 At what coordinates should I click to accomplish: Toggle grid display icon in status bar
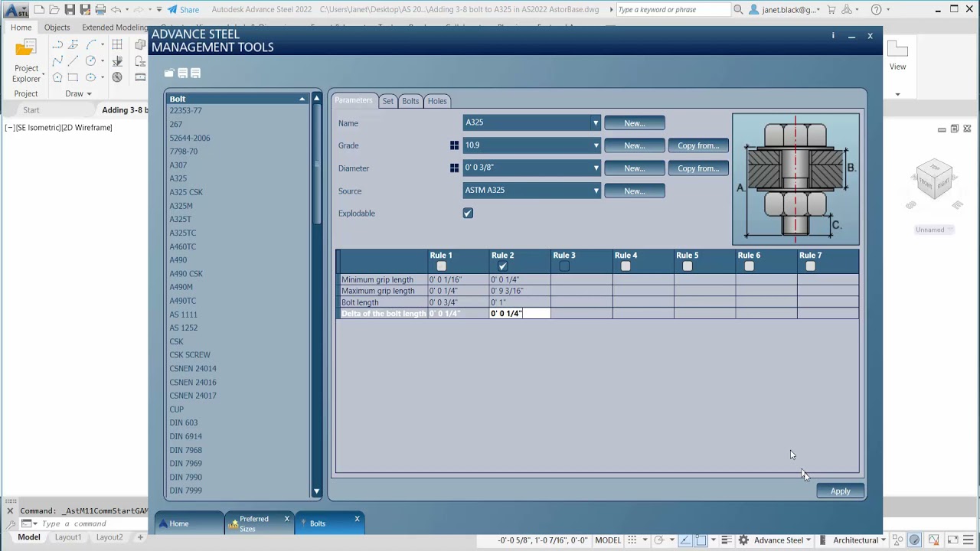[632, 540]
